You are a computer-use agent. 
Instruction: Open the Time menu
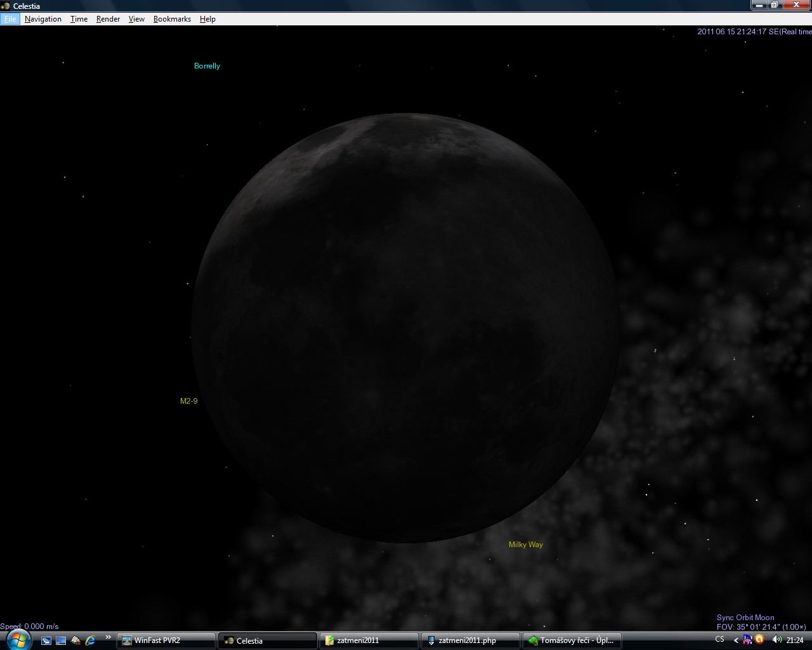[x=79, y=19]
